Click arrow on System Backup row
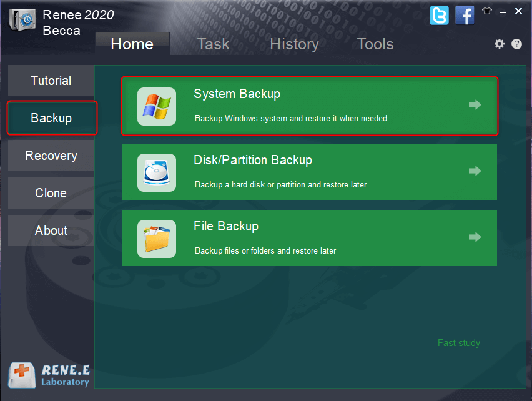The height and width of the screenshot is (401, 532). (x=475, y=104)
